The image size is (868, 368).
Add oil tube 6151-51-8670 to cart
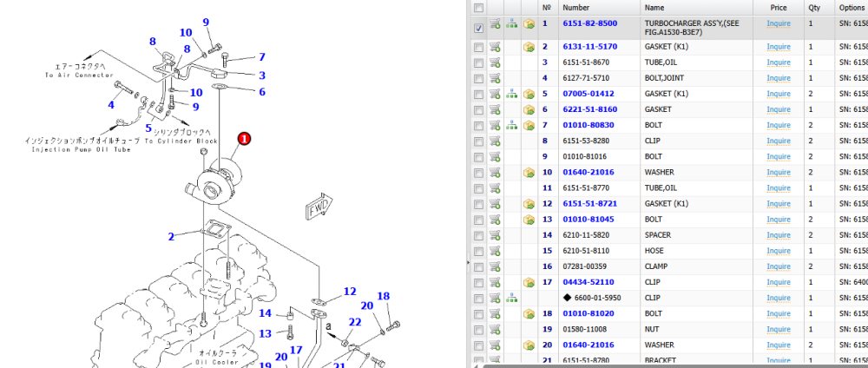[495, 62]
